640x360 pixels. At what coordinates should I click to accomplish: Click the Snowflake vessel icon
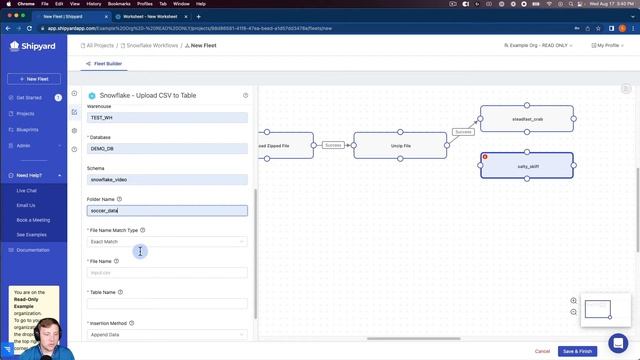(92, 96)
